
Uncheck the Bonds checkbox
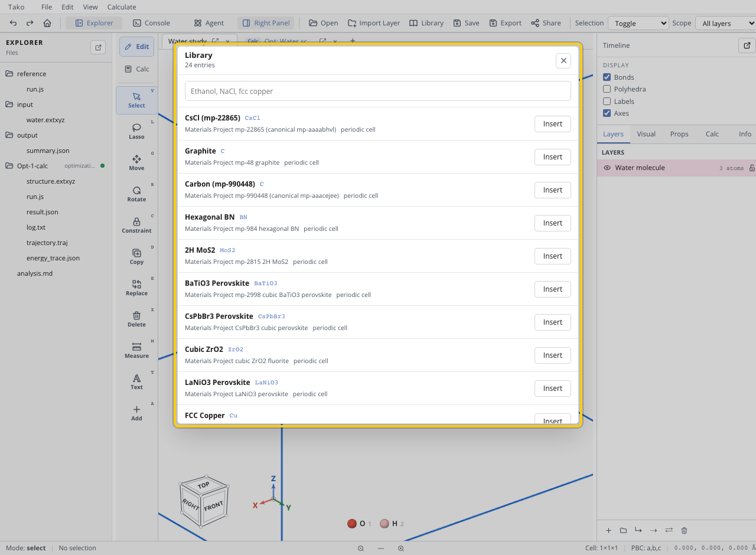pos(607,77)
